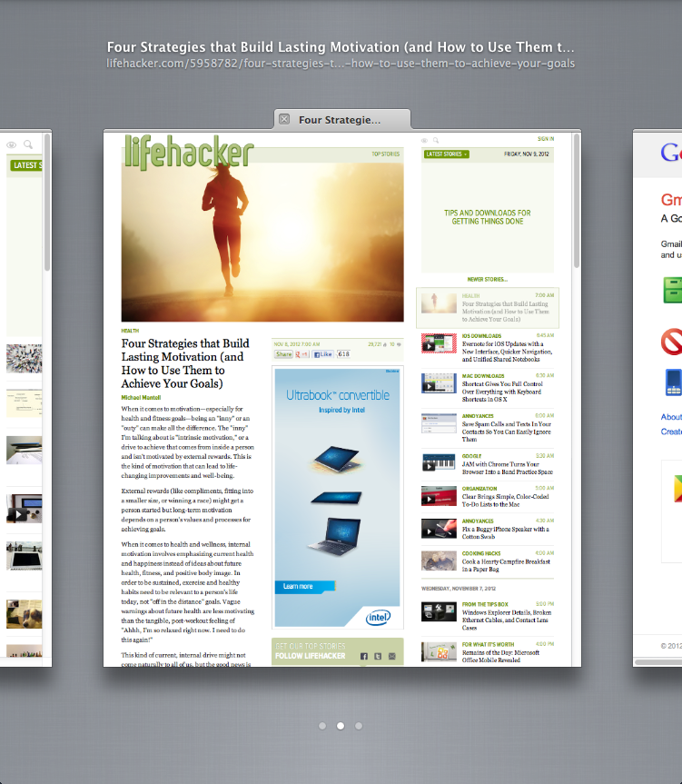The image size is (682, 784).
Task: Click the Intel logo in ad
Action: pyautogui.click(x=378, y=618)
